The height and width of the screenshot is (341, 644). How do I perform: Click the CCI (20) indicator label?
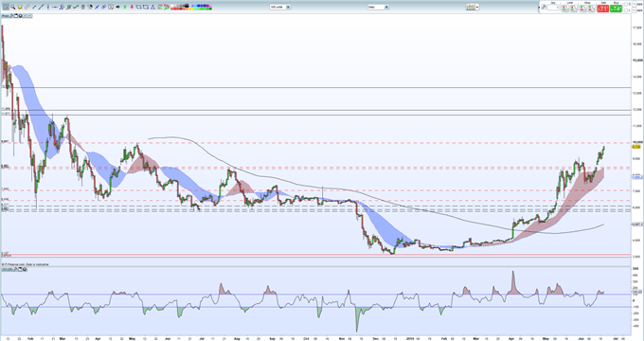tap(7, 270)
